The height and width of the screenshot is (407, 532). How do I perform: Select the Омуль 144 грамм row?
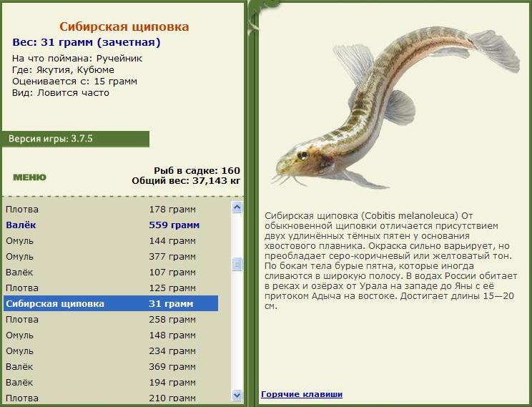pyautogui.click(x=111, y=240)
